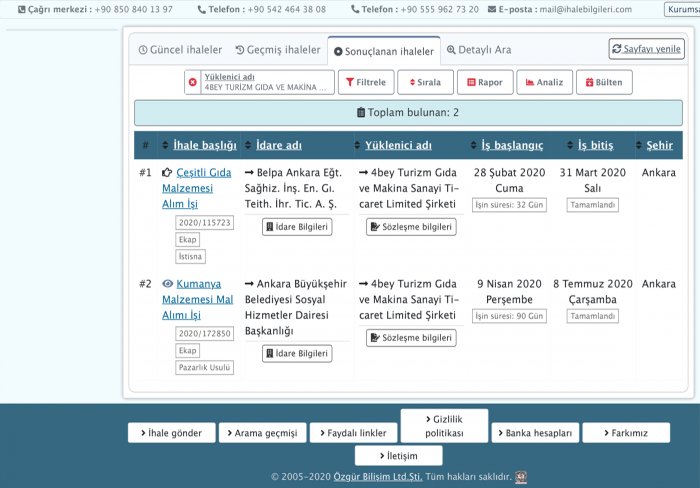
Task: Click sort arrows beside İhale başlığı
Action: pos(165,145)
